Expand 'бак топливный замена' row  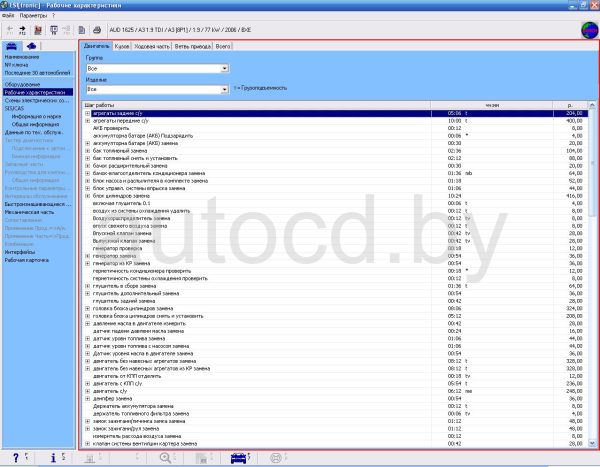(88, 151)
